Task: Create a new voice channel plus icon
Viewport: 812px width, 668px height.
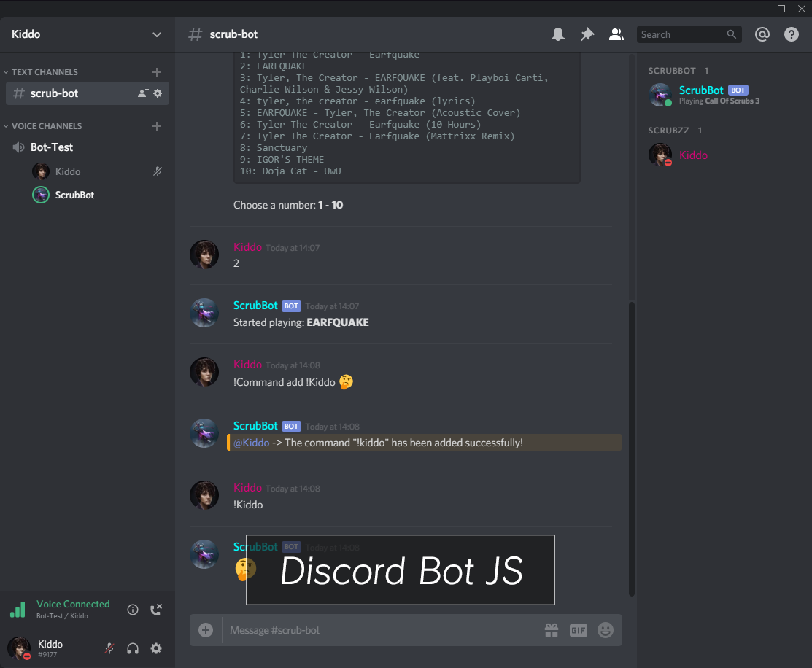Action: [x=157, y=126]
